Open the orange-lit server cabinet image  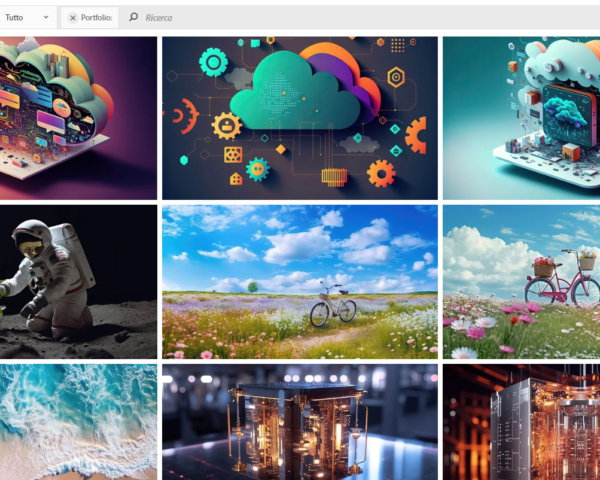click(521, 422)
